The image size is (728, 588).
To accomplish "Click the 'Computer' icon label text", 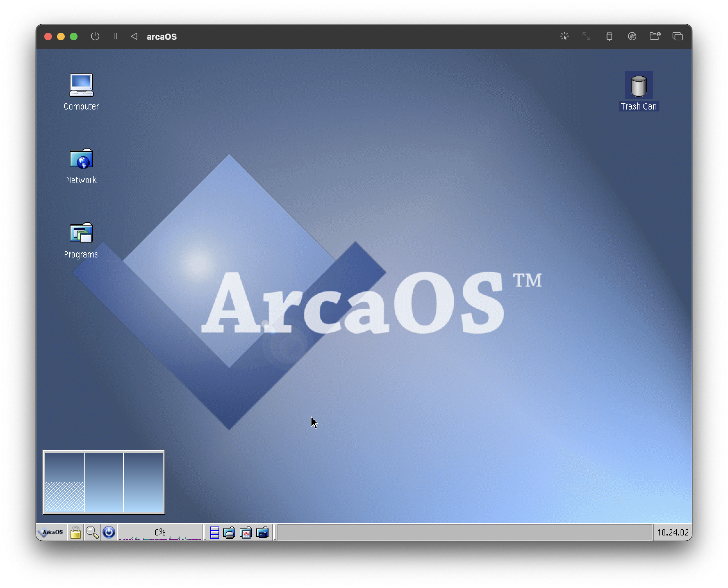I will tap(81, 106).
